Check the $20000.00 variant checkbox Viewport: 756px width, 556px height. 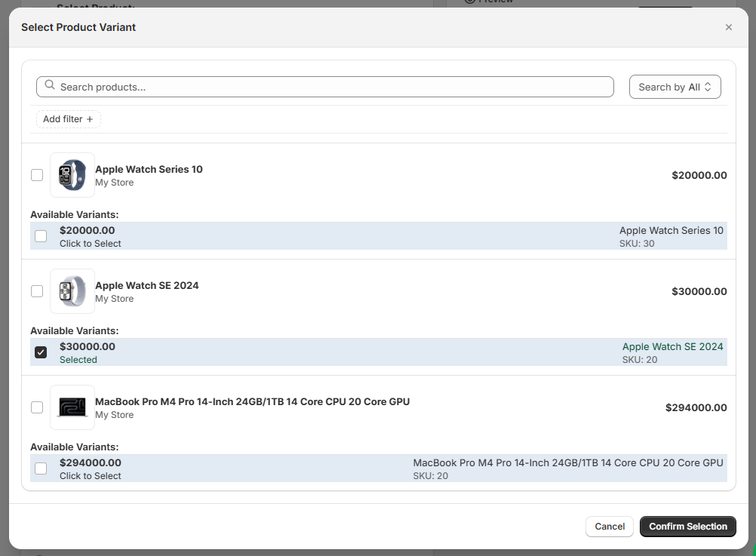point(41,236)
